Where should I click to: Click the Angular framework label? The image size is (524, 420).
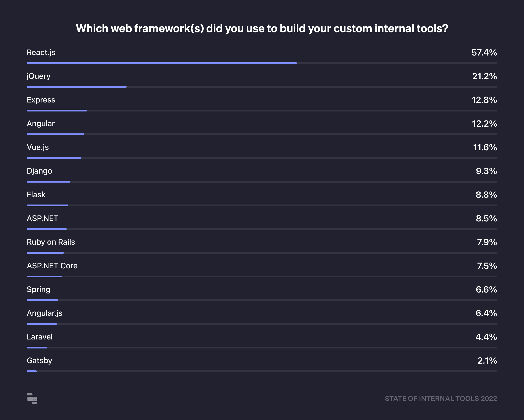(x=41, y=124)
